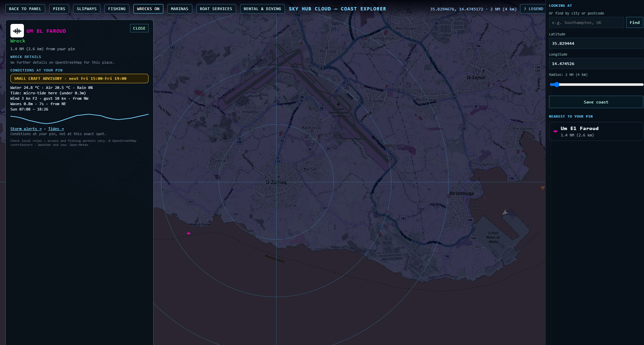Click the Birżebbuġa map label
This screenshot has height=345, width=644.
tap(462, 193)
